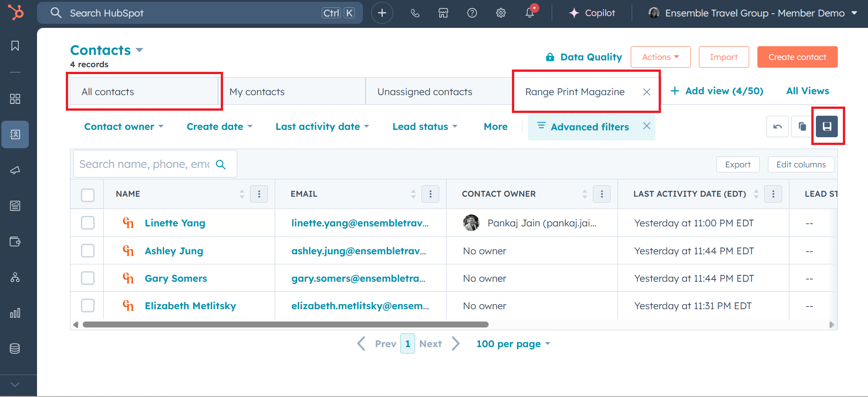This screenshot has height=397, width=868.
Task: Toggle the select-all contacts checkbox
Action: [x=88, y=195]
